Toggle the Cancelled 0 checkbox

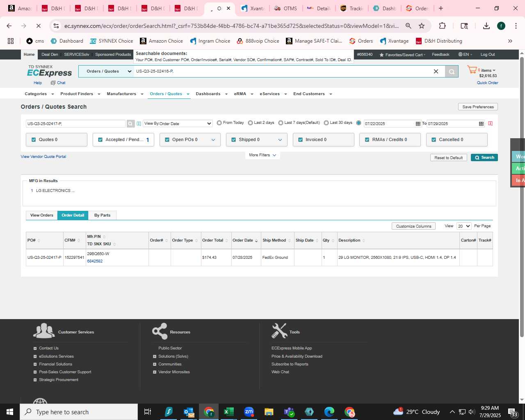[x=434, y=140]
